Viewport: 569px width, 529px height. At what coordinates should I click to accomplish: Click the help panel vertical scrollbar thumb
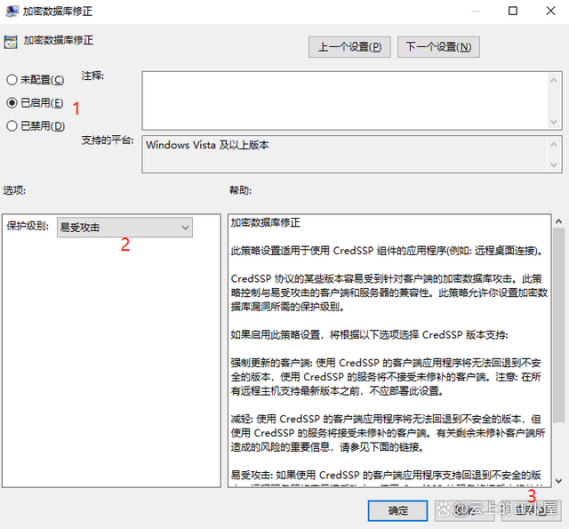559,325
